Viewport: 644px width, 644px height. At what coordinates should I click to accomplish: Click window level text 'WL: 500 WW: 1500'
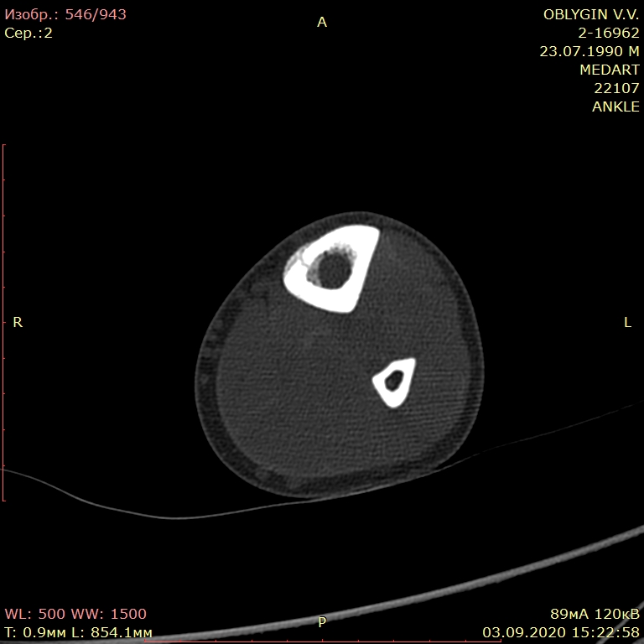[75, 614]
